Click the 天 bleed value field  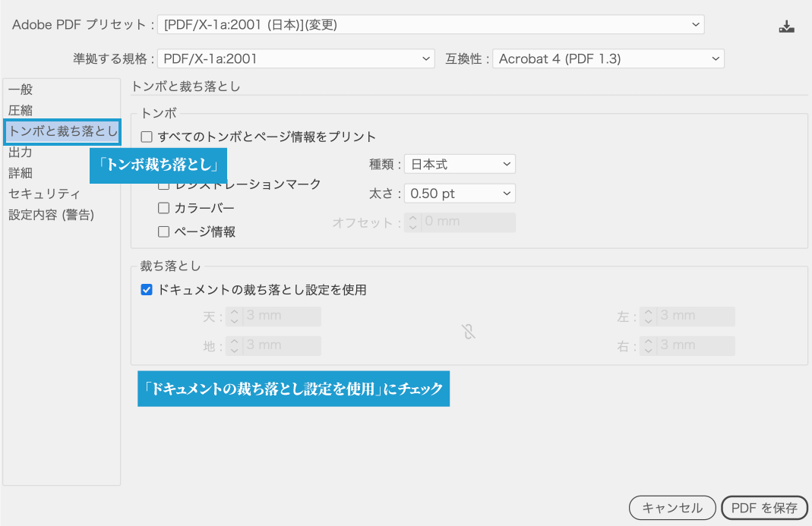tap(281, 317)
